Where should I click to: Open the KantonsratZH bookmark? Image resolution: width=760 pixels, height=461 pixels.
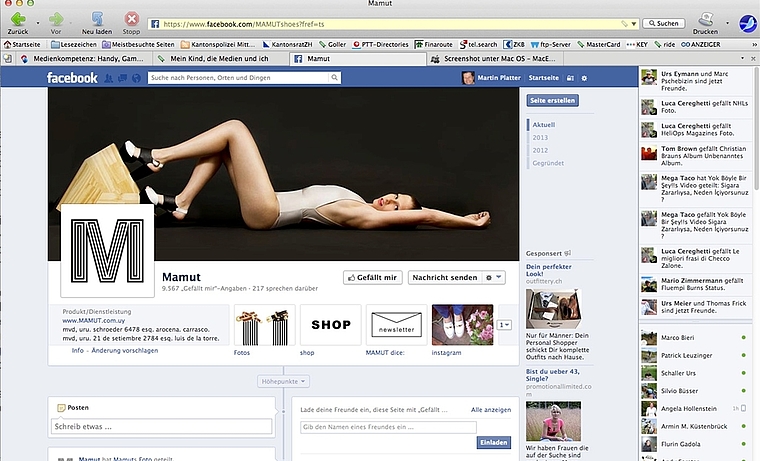(x=287, y=45)
